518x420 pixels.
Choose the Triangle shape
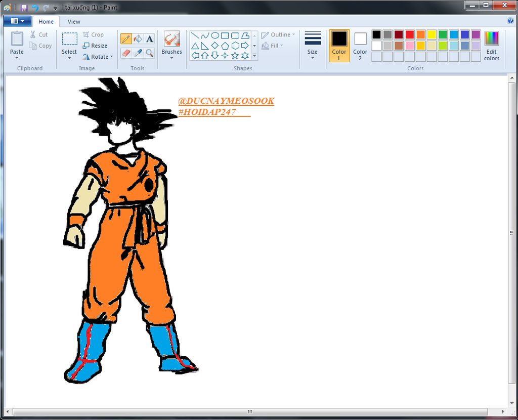(x=195, y=46)
